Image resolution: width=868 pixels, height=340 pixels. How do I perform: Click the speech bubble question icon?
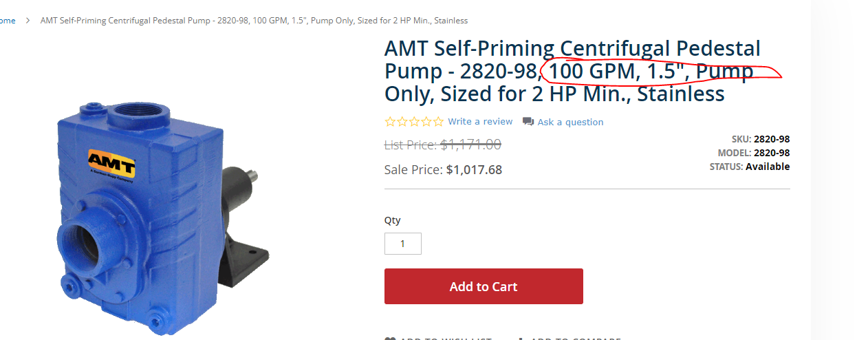pos(528,122)
